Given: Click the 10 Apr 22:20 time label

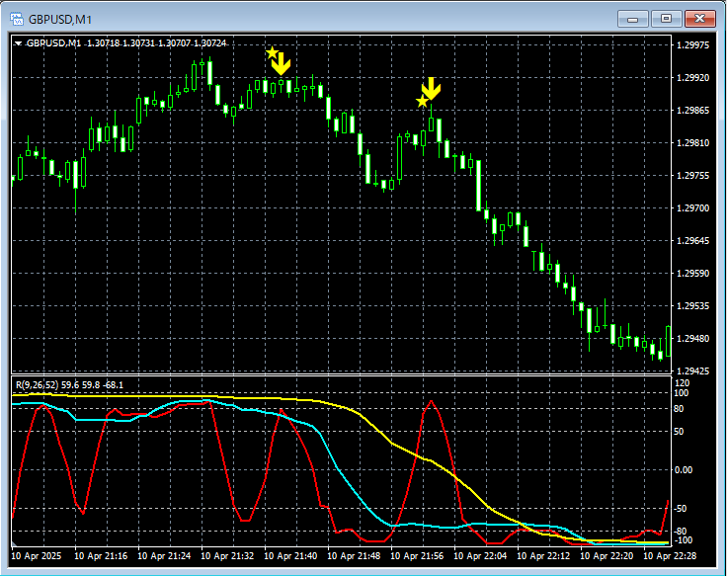Looking at the screenshot, I should pos(607,555).
